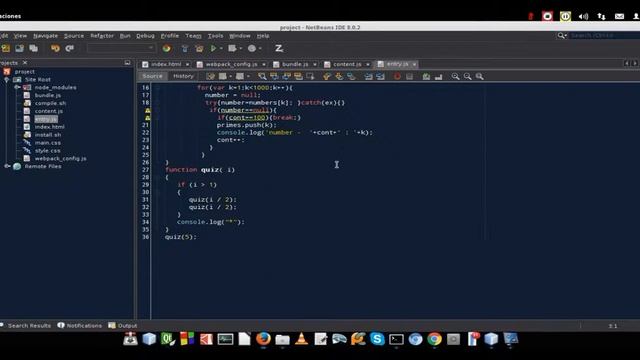This screenshot has height=360, width=640.
Task: Click the Shift Line Right icon
Action: [x=380, y=76]
